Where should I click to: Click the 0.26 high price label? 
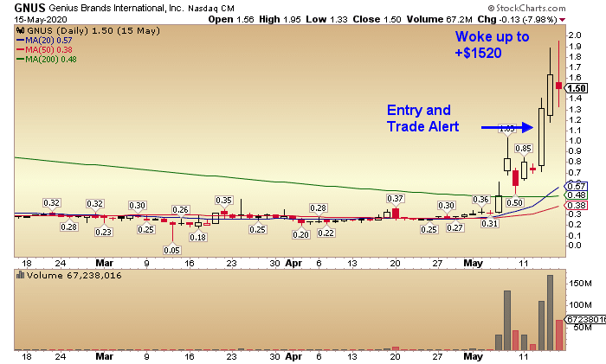(180, 209)
